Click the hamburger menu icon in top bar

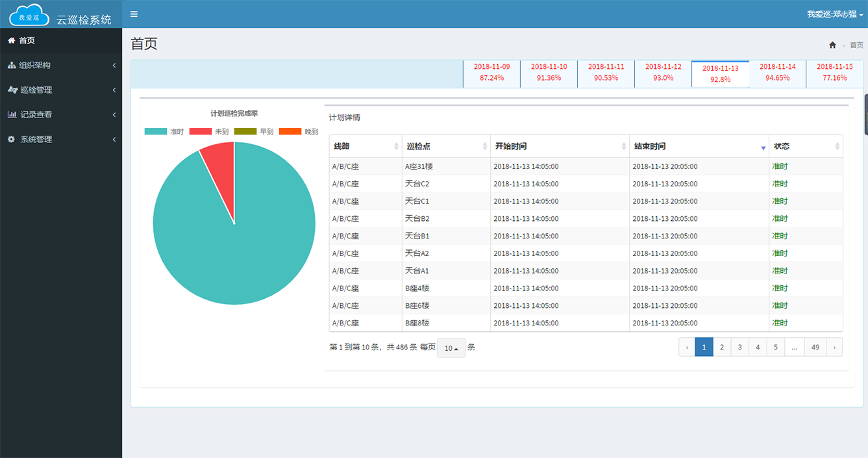click(x=134, y=13)
